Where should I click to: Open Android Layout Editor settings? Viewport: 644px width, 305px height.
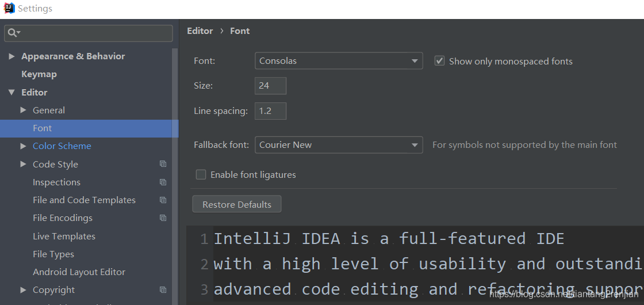[79, 272]
